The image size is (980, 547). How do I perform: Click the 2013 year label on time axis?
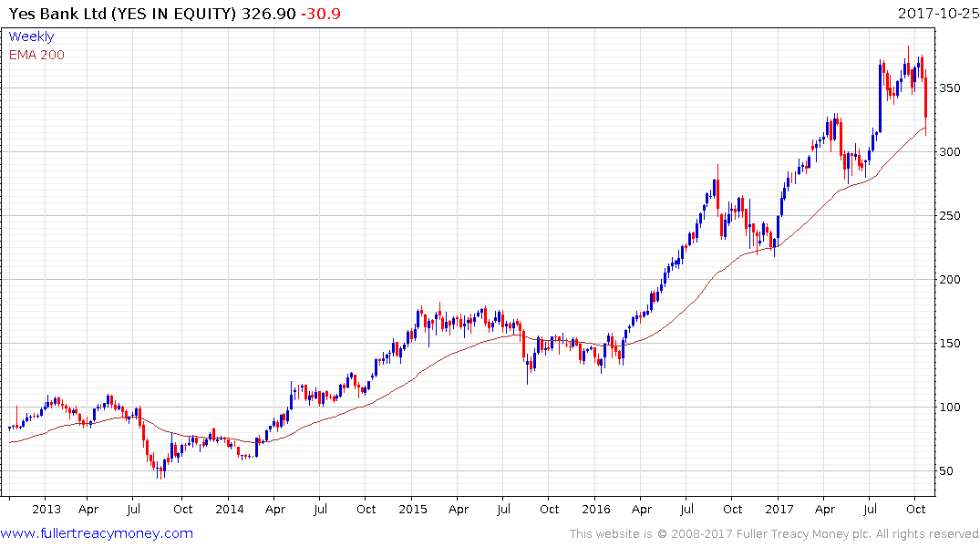pos(46,509)
